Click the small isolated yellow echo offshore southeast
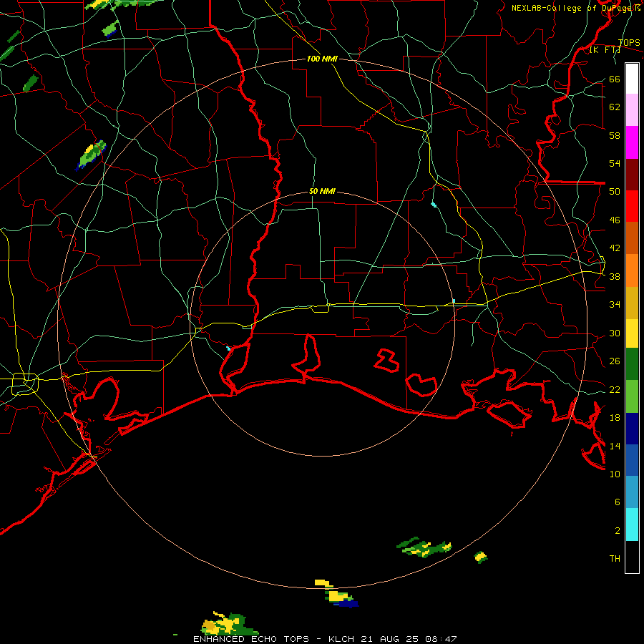 pos(481,557)
